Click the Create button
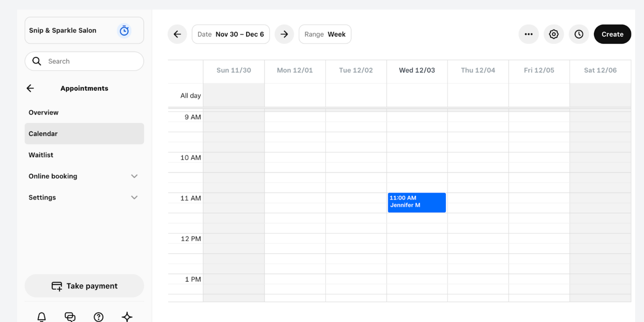Screen dimensions: 644x322 coord(612,34)
